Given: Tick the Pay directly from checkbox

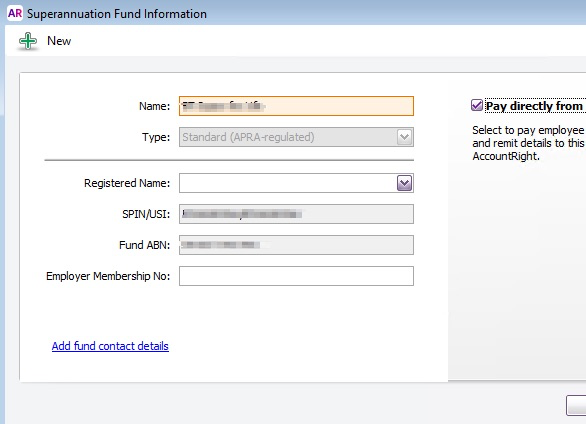Looking at the screenshot, I should 476,105.
